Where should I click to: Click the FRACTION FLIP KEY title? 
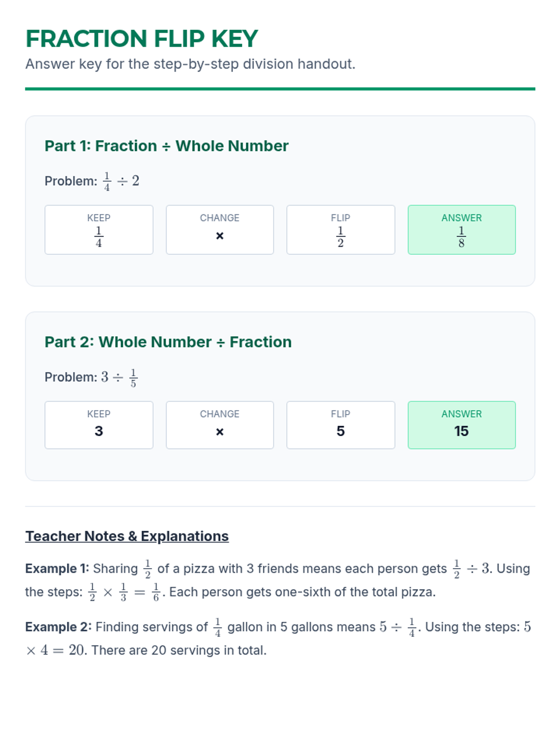pos(141,39)
